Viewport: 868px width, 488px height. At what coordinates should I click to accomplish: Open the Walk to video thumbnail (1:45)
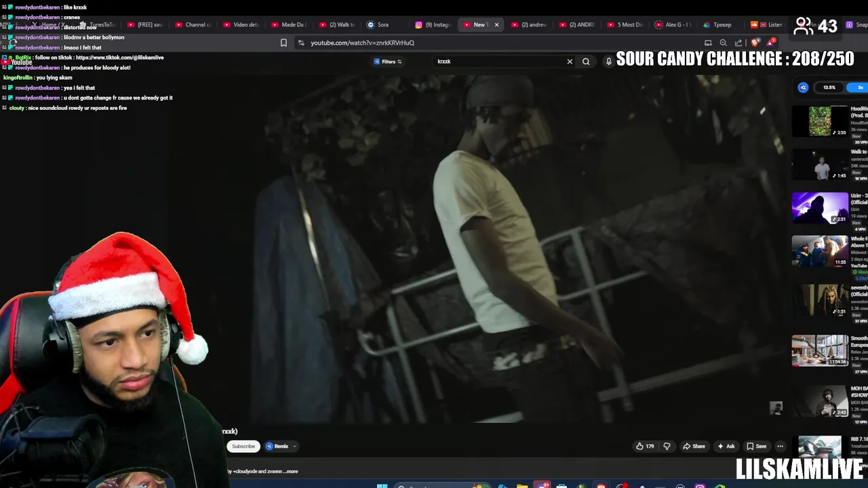(820, 164)
